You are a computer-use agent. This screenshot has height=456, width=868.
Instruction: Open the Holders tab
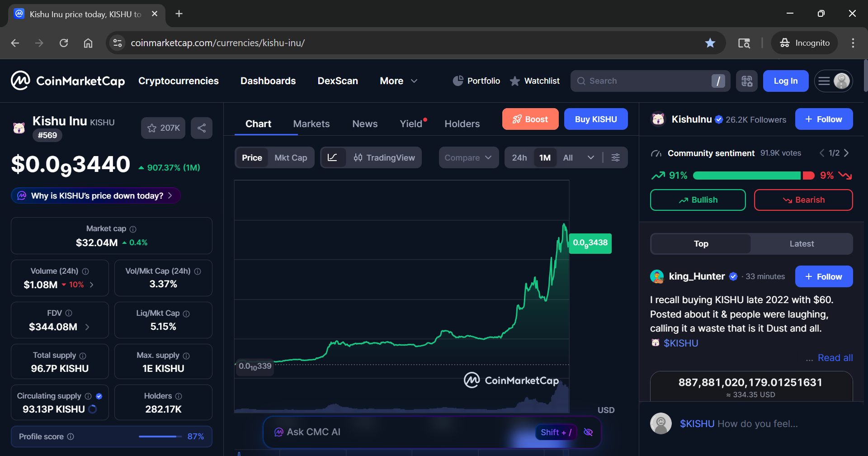[462, 124]
